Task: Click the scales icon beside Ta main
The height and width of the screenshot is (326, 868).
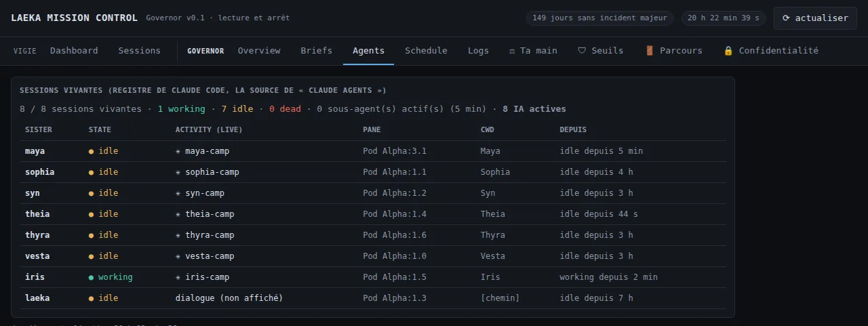Action: coord(512,51)
